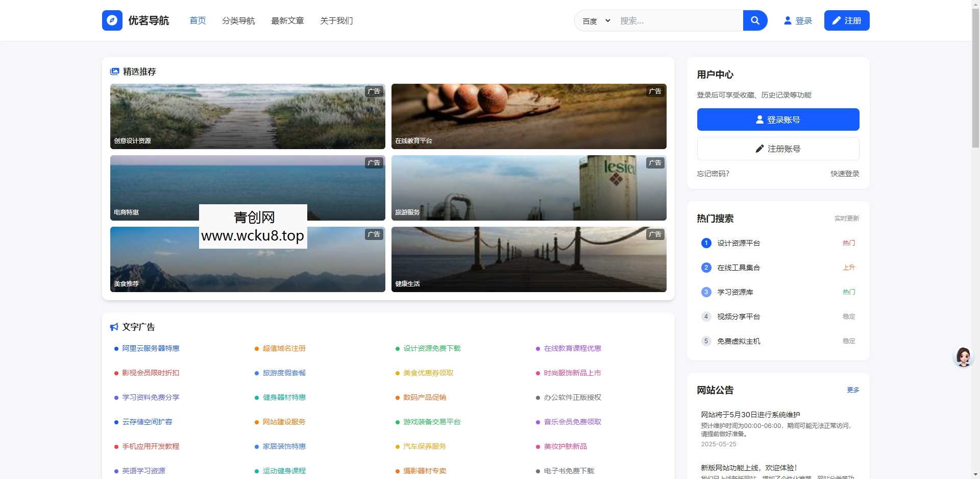This screenshot has width=980, height=479.
Task: Click the page vertical scrollbar
Action: (975, 77)
